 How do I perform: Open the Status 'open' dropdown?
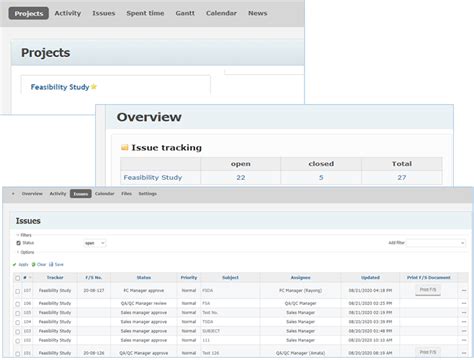(95, 243)
